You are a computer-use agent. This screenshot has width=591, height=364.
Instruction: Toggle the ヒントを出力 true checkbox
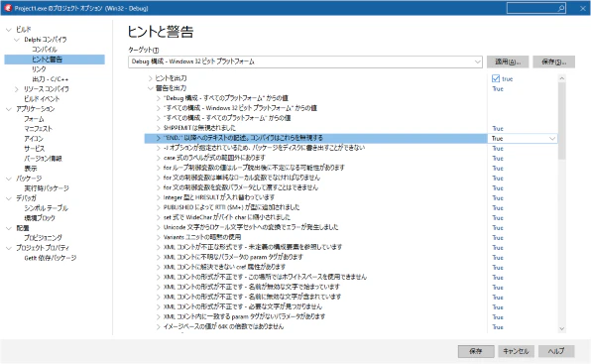coord(496,78)
